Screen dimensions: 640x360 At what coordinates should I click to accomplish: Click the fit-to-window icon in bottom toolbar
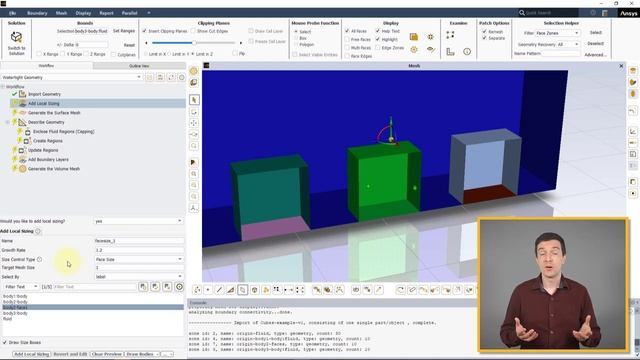(x=300, y=290)
